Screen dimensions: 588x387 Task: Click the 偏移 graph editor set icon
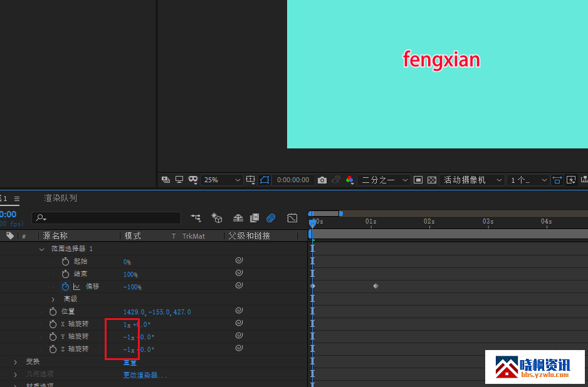click(77, 287)
